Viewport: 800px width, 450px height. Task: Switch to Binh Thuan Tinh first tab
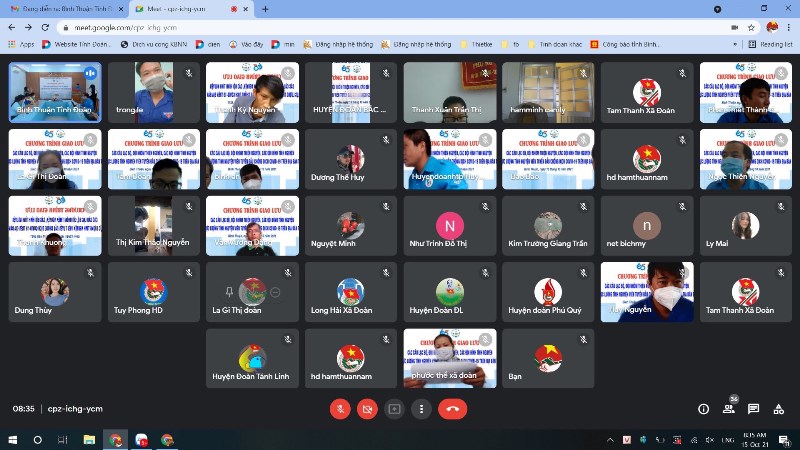tap(70, 9)
